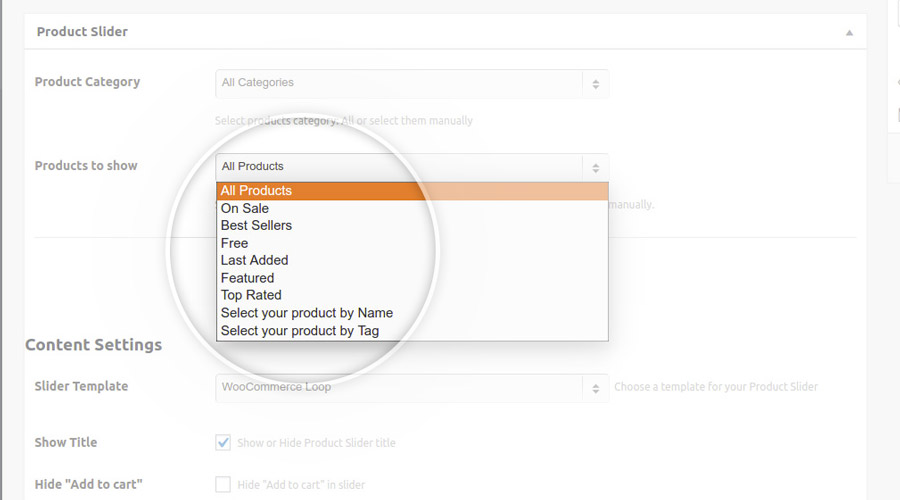Open the Slider Template dropdown

coord(400,387)
